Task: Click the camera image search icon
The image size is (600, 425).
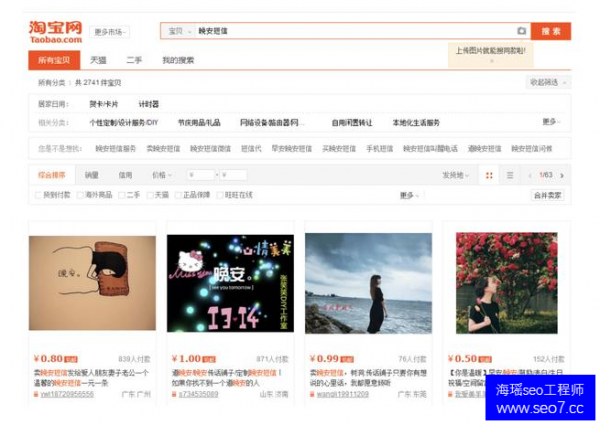Action: click(x=521, y=31)
